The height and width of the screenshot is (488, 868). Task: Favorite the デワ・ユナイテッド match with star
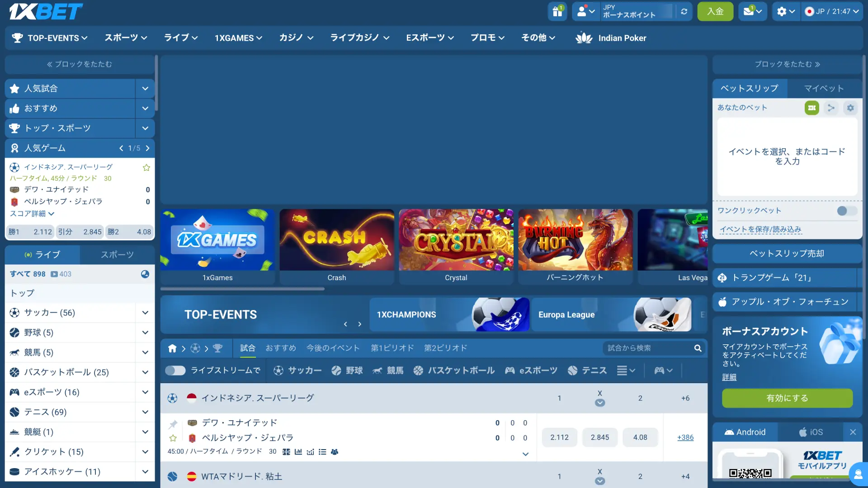click(173, 438)
